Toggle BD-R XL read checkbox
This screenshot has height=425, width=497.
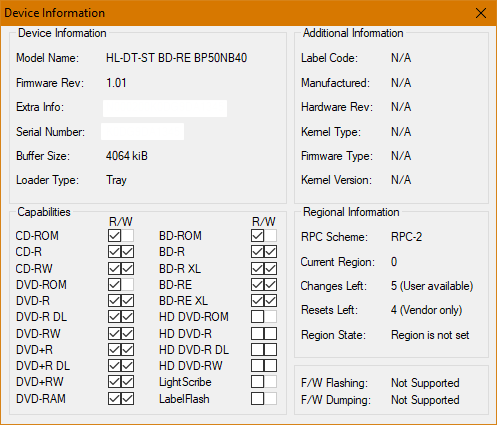point(257,268)
